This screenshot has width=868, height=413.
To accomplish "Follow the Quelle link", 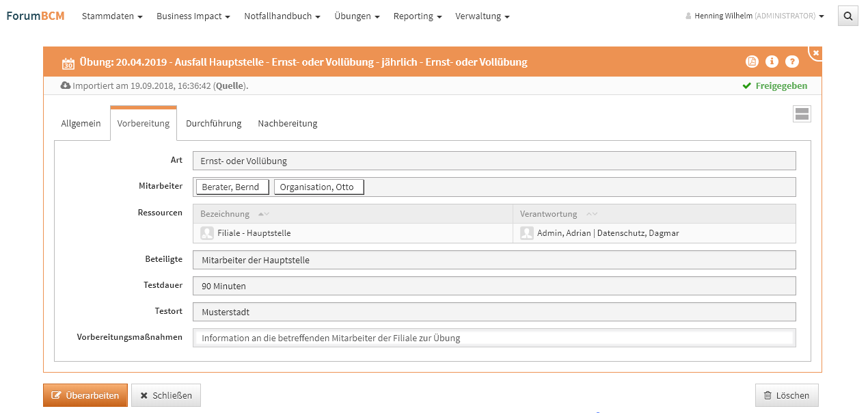I will tap(230, 86).
